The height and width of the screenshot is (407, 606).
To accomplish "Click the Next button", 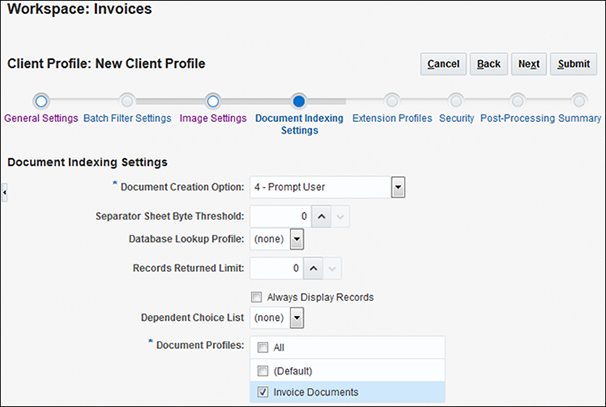I will (529, 64).
